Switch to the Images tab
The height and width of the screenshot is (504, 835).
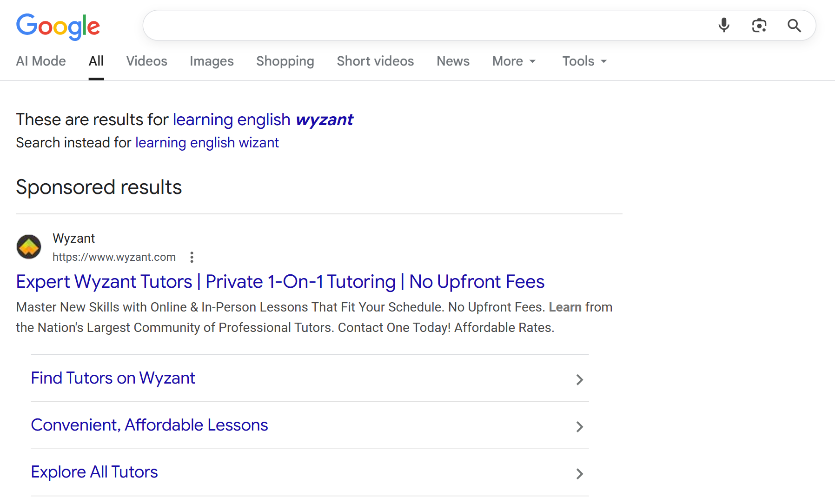click(x=212, y=61)
